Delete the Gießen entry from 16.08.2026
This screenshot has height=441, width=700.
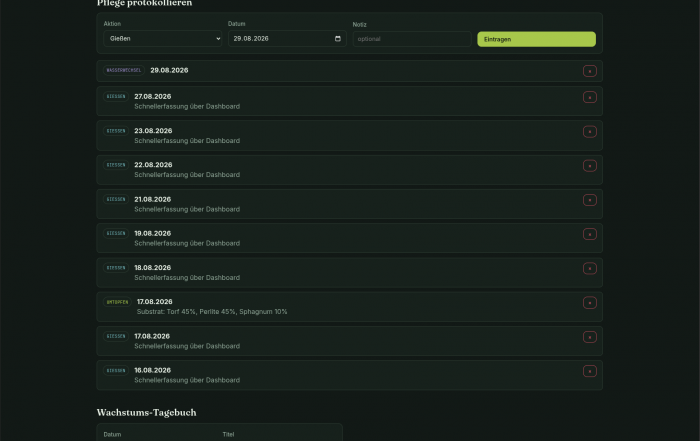(x=589, y=371)
